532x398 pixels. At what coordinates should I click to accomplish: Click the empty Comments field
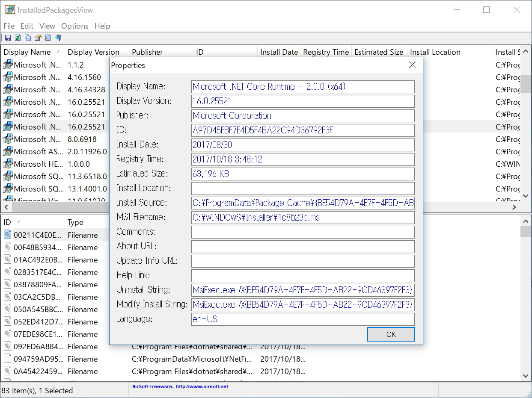tap(303, 232)
